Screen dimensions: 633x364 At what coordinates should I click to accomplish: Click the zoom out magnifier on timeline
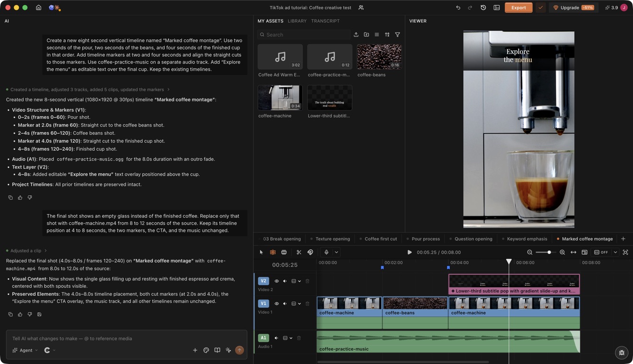530,252
